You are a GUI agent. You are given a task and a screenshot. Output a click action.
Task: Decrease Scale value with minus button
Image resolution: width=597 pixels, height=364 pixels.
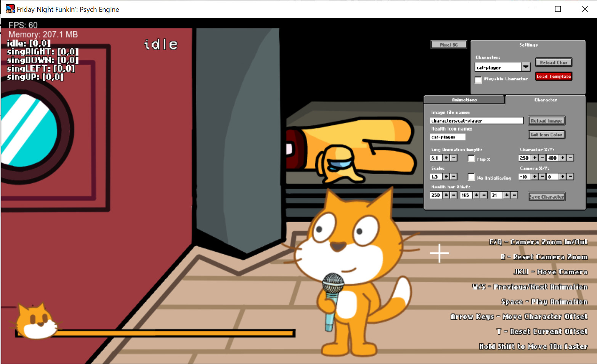[x=454, y=176]
